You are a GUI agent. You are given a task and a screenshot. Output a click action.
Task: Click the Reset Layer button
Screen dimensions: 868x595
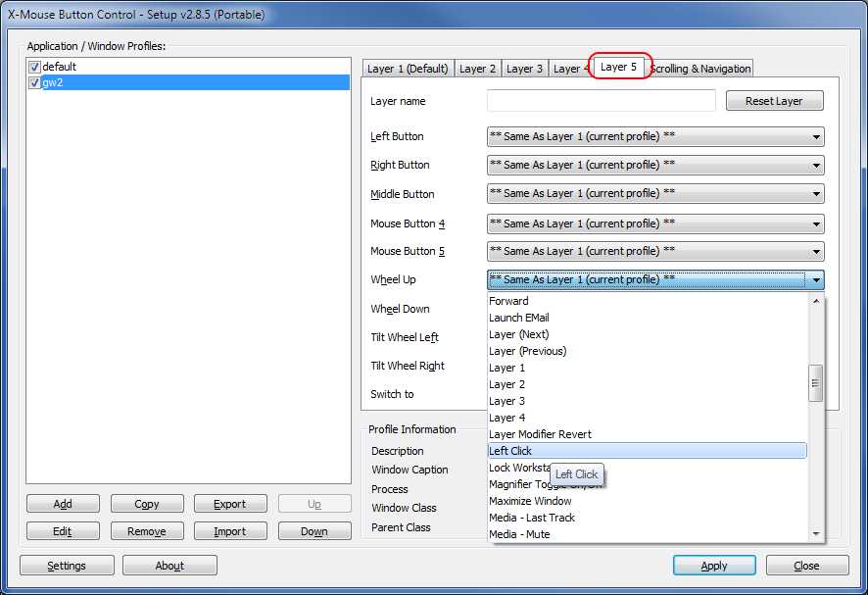coord(774,101)
